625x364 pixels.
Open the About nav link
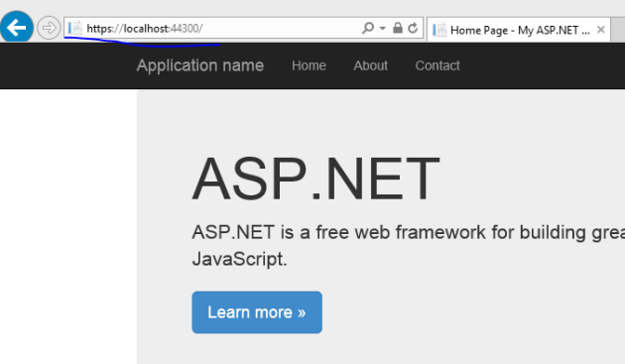coord(370,65)
